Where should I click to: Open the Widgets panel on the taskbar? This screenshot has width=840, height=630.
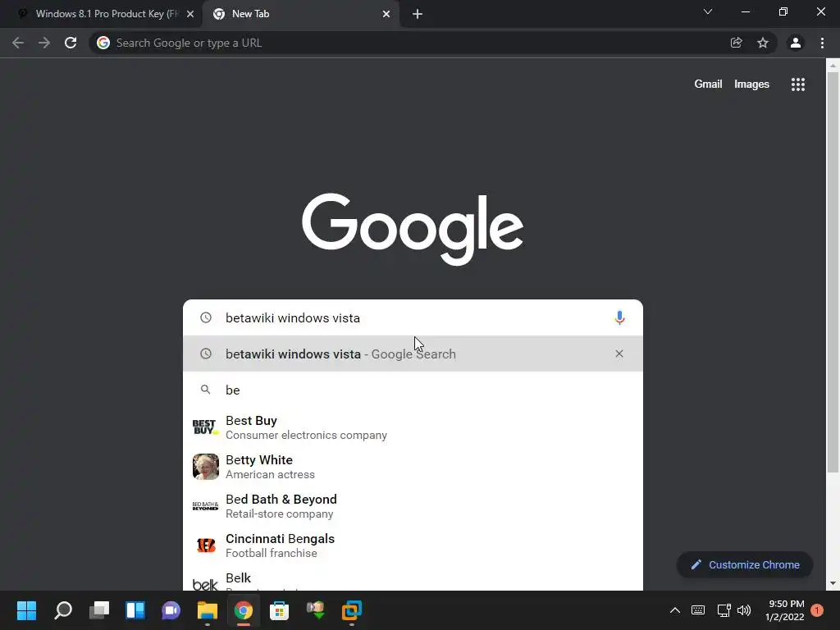pyautogui.click(x=135, y=610)
